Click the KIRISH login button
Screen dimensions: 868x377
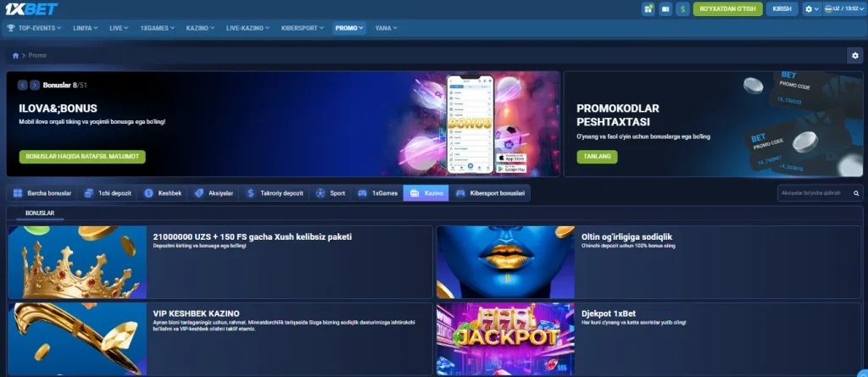tap(782, 8)
